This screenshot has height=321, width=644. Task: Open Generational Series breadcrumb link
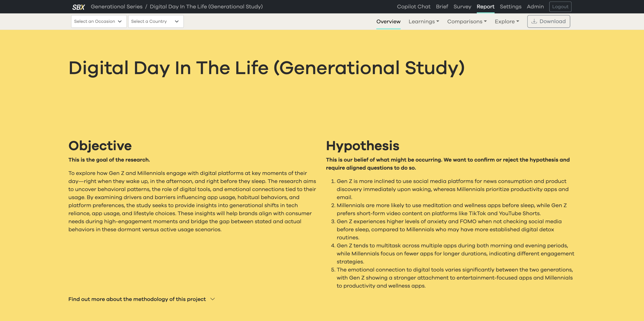point(116,7)
